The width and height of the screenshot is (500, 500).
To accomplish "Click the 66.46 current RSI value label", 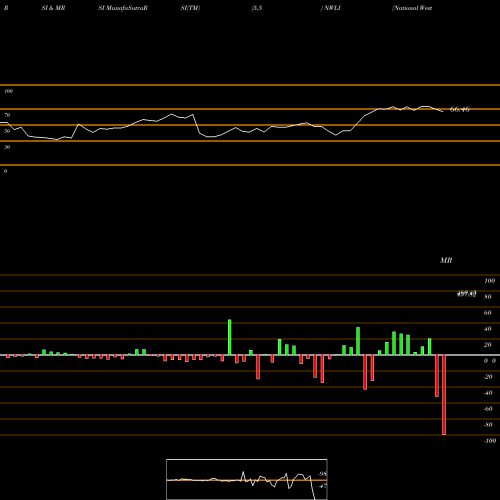I will 460,109.
